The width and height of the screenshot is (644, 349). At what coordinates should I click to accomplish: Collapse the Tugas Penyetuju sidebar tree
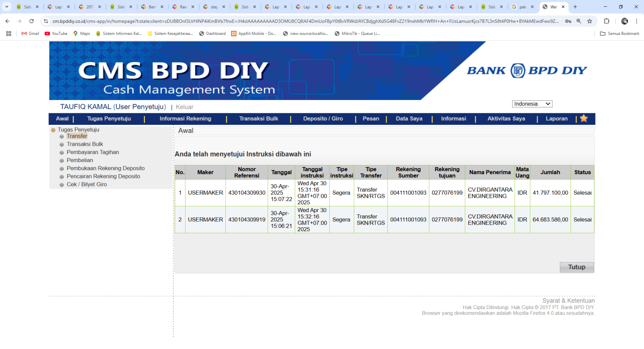tap(53, 130)
